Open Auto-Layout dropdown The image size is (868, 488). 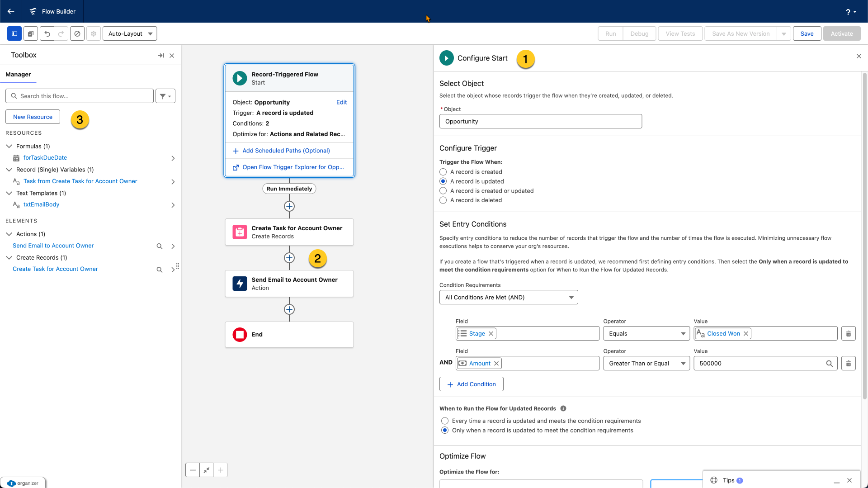[x=130, y=33]
